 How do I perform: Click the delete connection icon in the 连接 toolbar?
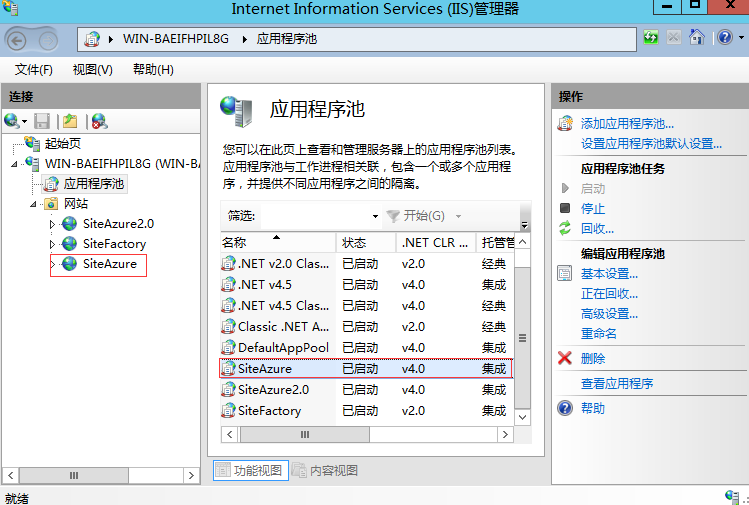coord(99,121)
